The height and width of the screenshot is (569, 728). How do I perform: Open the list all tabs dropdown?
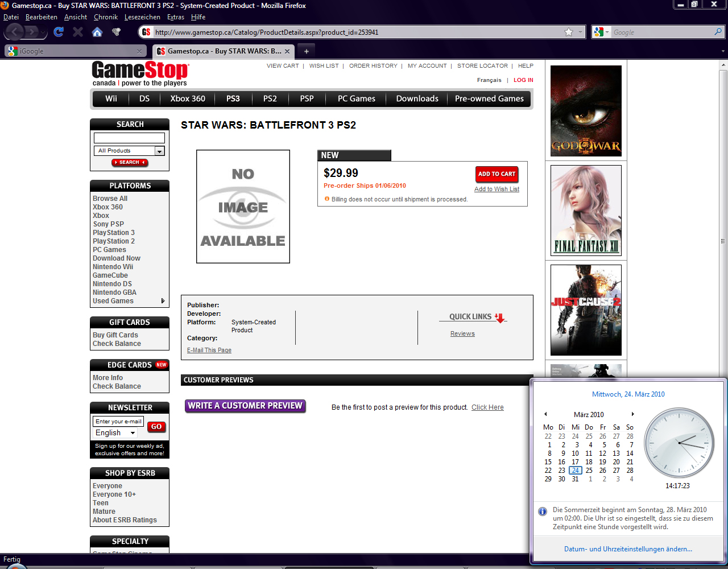pyautogui.click(x=723, y=51)
